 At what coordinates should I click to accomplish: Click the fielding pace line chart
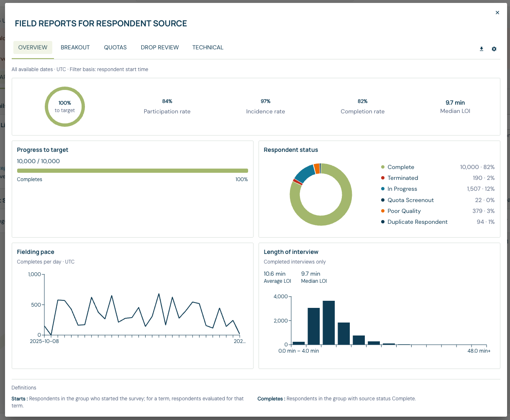click(x=142, y=314)
